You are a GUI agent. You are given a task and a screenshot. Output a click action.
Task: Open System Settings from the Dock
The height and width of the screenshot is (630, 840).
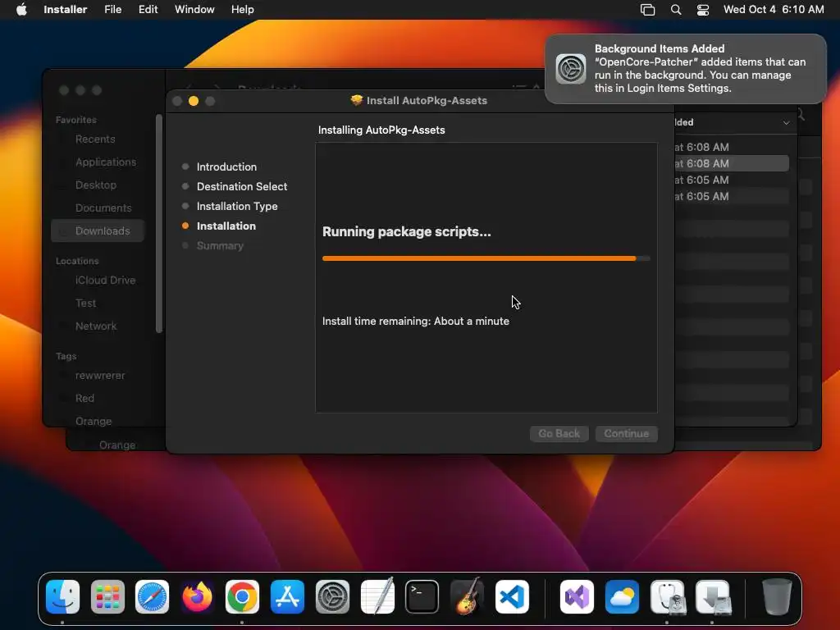332,597
